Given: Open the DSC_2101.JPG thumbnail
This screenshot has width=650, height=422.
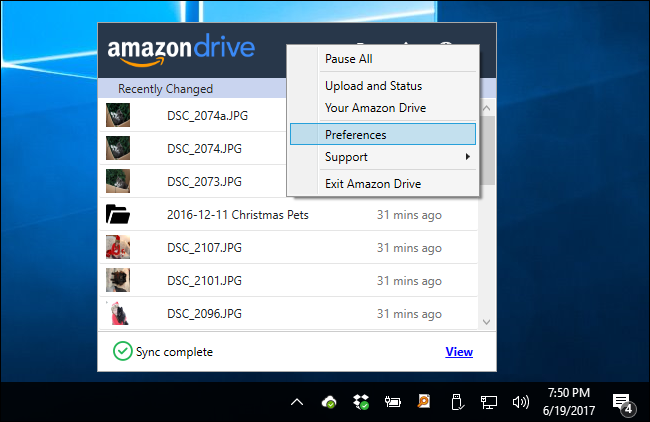Looking at the screenshot, I should coord(118,280).
